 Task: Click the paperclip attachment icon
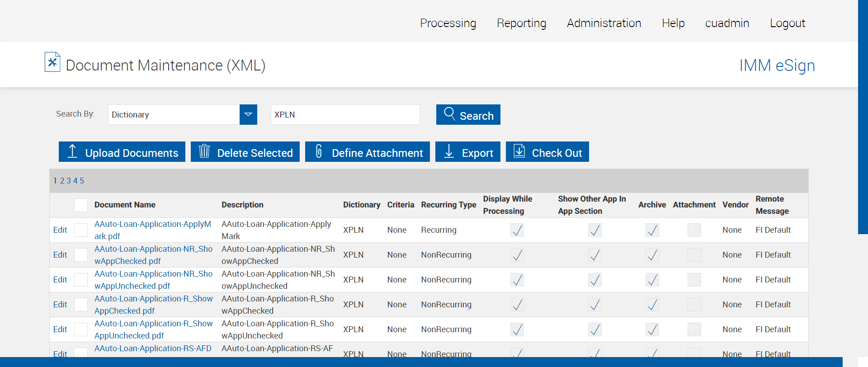pos(319,151)
